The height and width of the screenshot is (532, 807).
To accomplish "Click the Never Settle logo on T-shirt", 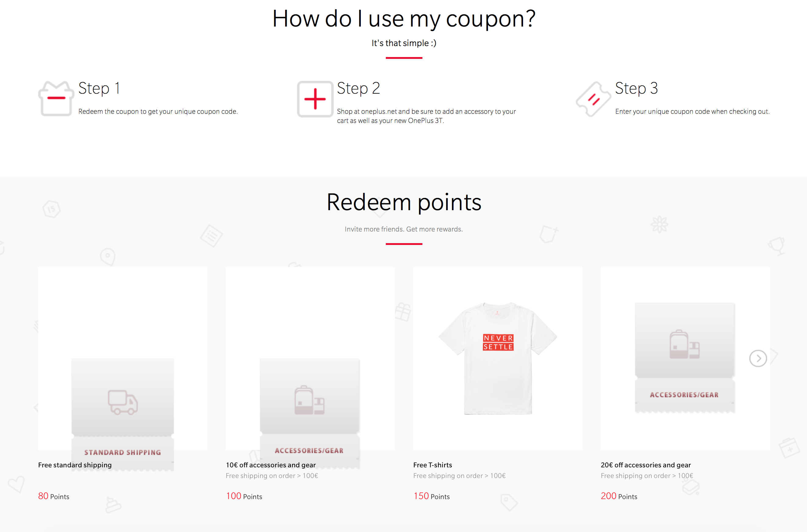I will 498,342.
